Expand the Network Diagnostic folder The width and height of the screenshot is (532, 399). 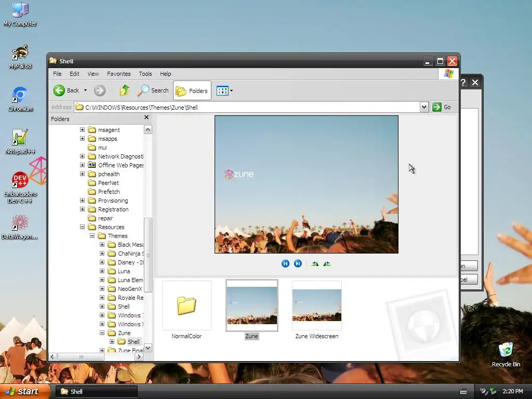point(82,156)
